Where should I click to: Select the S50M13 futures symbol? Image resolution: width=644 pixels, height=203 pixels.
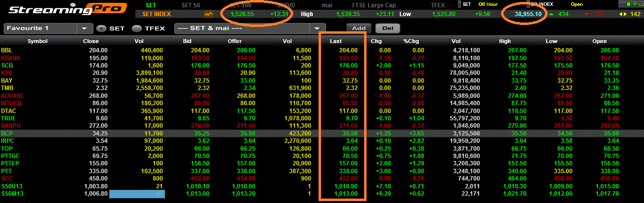tap(11, 194)
